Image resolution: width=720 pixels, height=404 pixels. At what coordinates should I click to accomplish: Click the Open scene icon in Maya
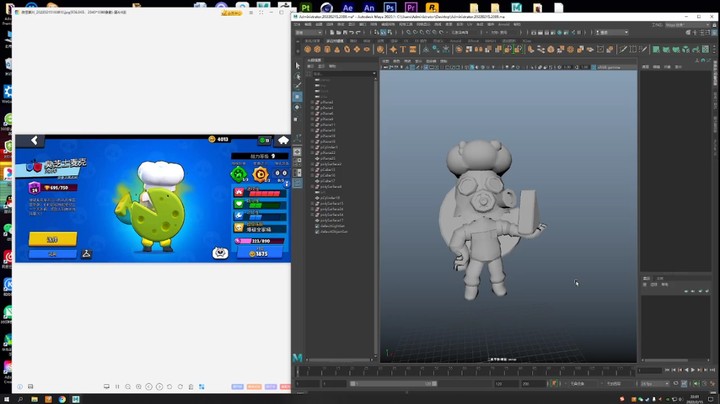[x=339, y=32]
